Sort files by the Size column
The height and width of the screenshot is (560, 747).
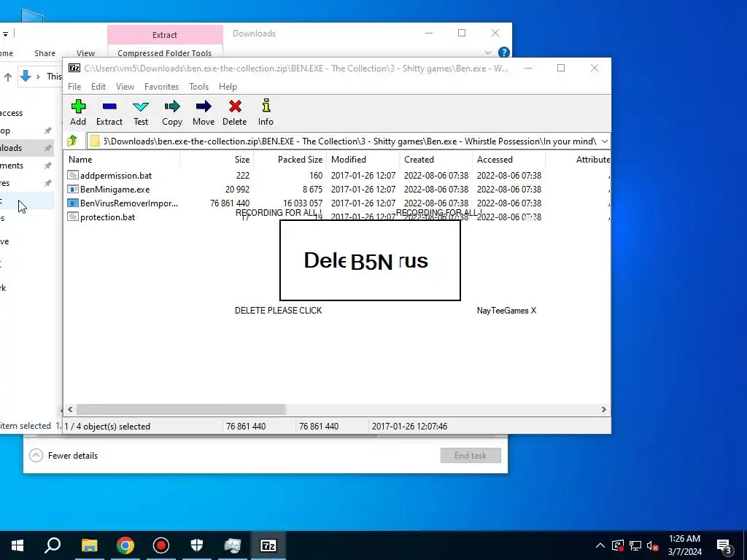coord(217,160)
